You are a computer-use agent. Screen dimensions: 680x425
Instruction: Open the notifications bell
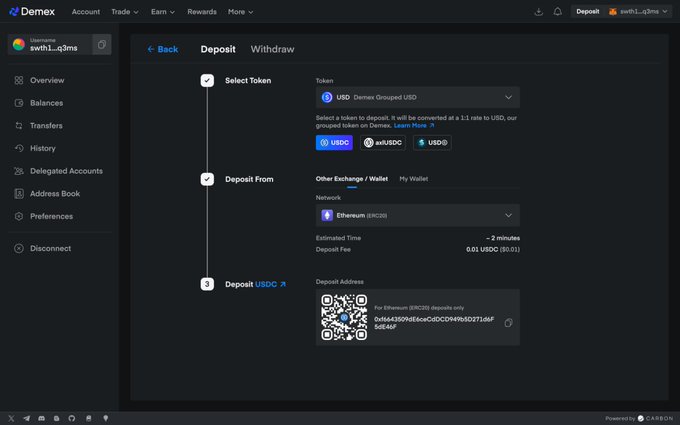point(557,12)
